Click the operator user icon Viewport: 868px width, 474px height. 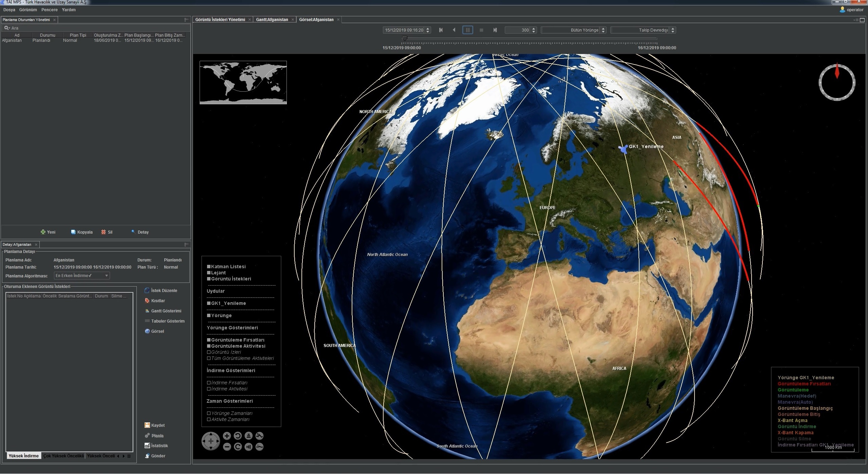(842, 10)
